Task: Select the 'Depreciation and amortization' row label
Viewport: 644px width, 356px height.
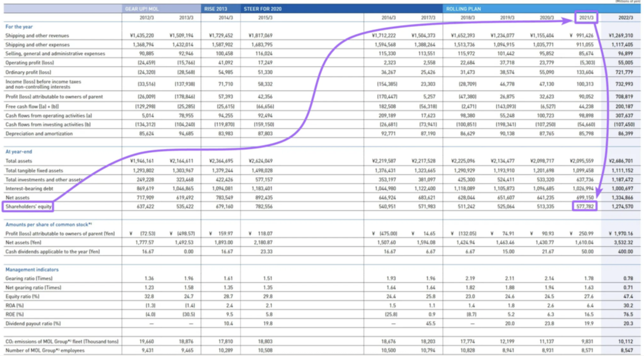Action: tap(39, 134)
